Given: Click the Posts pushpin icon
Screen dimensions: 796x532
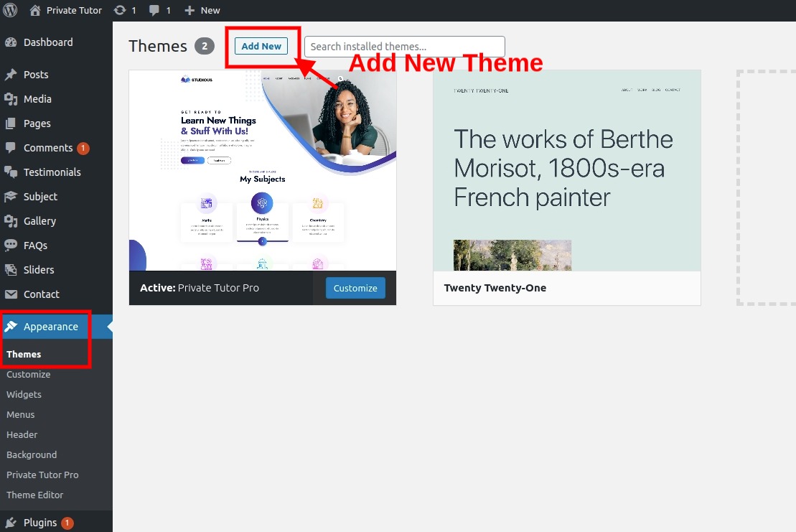Looking at the screenshot, I should click(11, 75).
